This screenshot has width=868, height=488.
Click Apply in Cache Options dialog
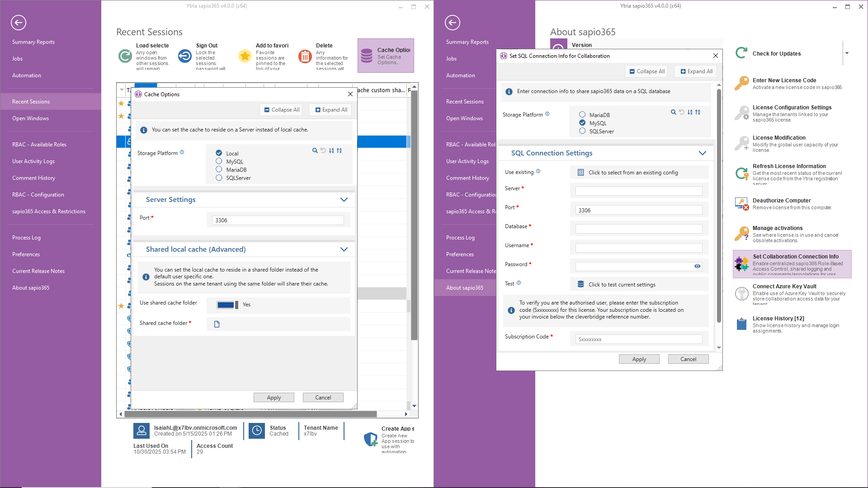[x=274, y=398]
